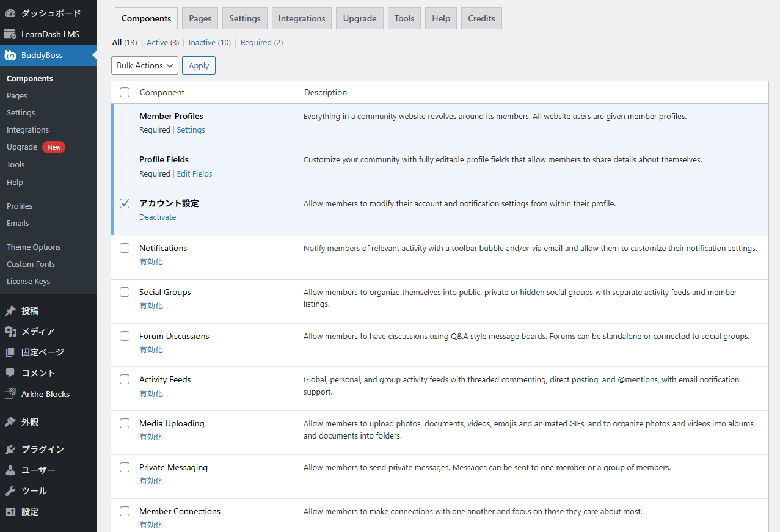Activate Notifications via 有効化 link
The image size is (780, 532).
[x=151, y=261]
